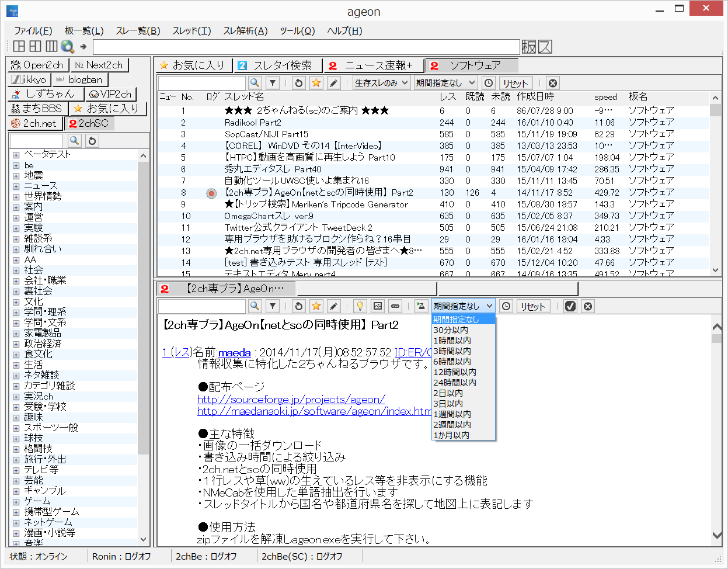Click the lightbulb icon in thread toolbar
Image resolution: width=728 pixels, height=569 pixels.
pyautogui.click(x=360, y=306)
